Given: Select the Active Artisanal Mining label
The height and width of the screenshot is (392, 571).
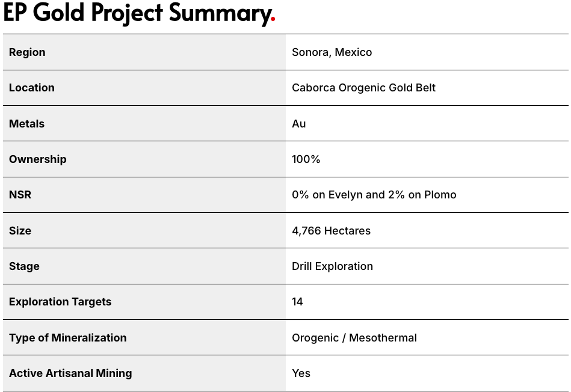Looking at the screenshot, I should (70, 373).
